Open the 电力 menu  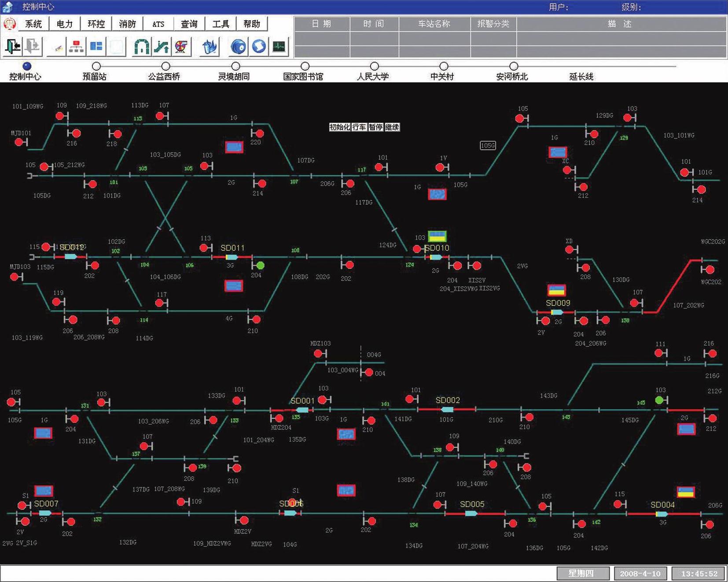pos(65,24)
